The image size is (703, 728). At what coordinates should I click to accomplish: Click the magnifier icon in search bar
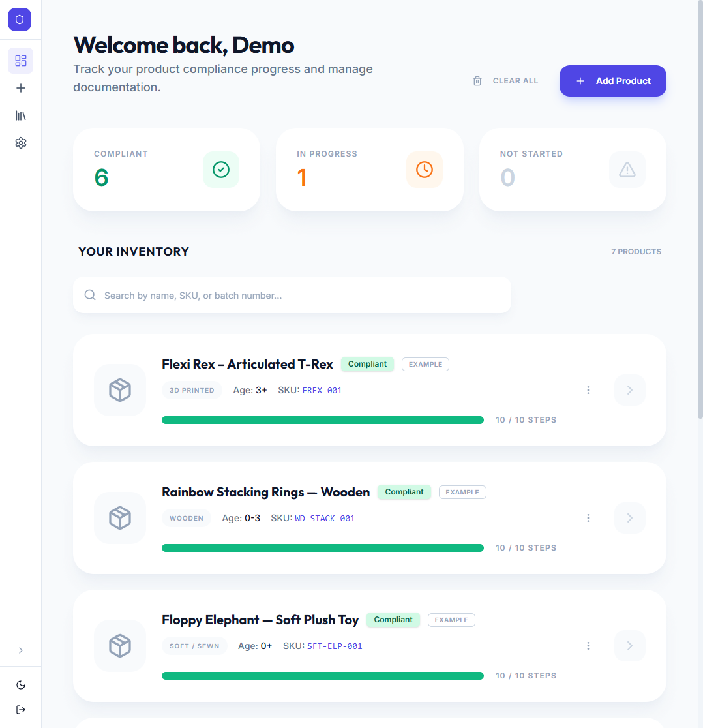90,296
